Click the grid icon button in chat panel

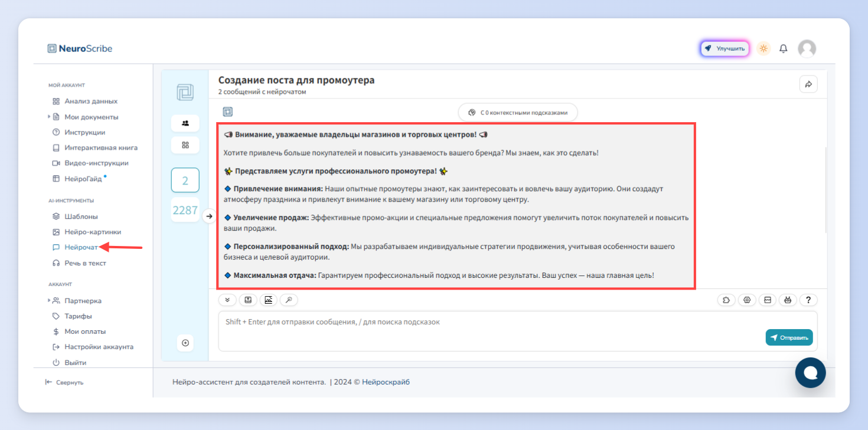pyautogui.click(x=185, y=145)
